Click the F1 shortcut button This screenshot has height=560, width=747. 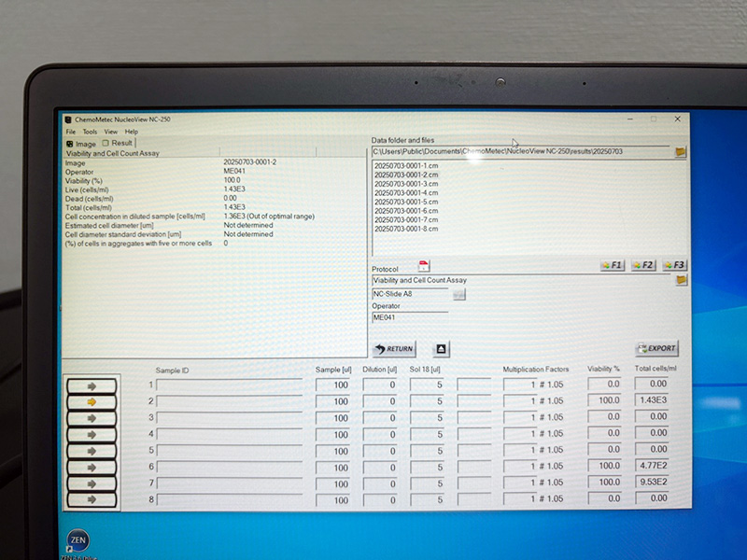(x=613, y=266)
